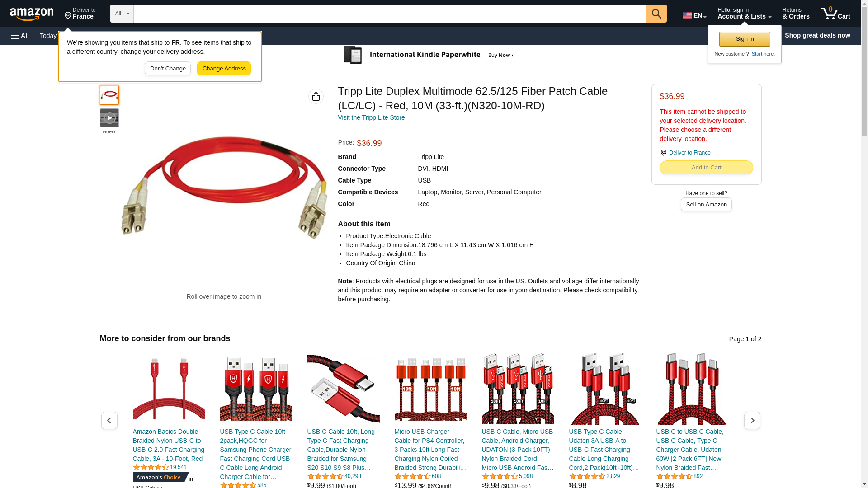Click the search magnifier button
Viewport: 868px width, 488px height.
coord(656,14)
